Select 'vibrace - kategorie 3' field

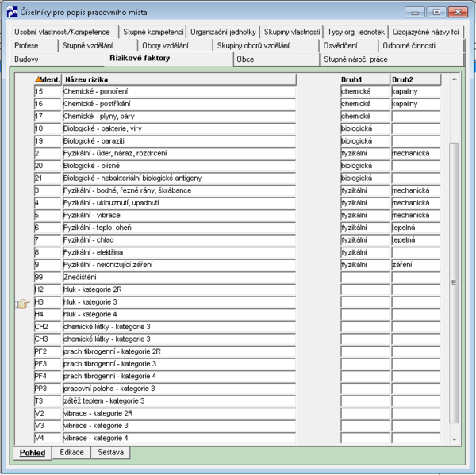[x=179, y=426]
